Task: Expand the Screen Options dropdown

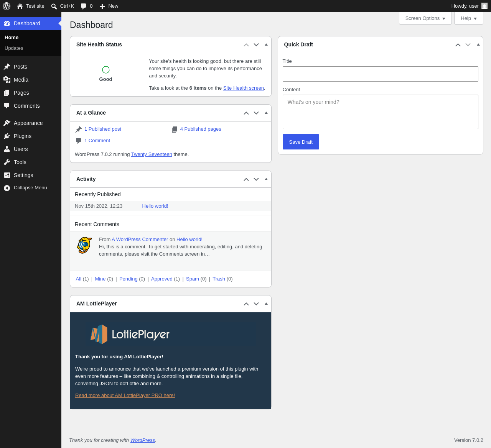Action: 425,18
